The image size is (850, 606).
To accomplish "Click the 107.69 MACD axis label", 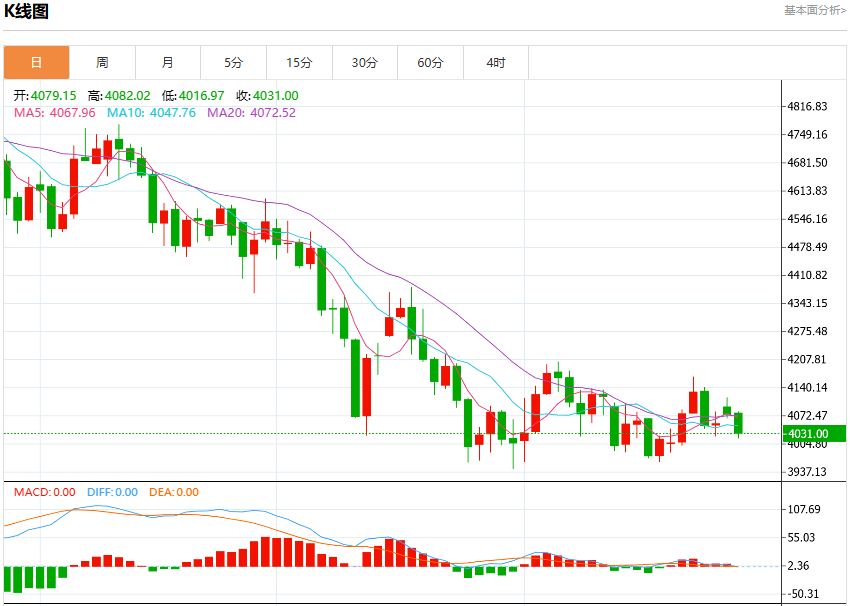I will pos(804,510).
